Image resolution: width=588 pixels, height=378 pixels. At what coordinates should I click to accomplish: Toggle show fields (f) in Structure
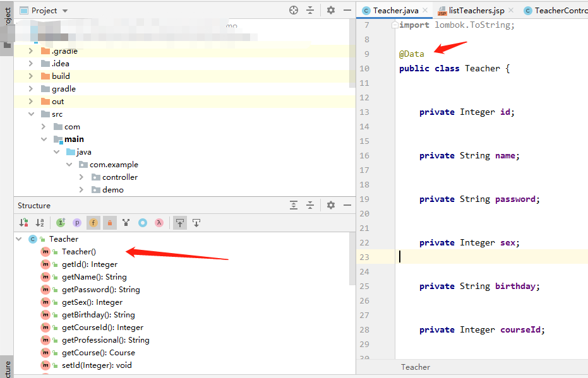[x=93, y=223]
